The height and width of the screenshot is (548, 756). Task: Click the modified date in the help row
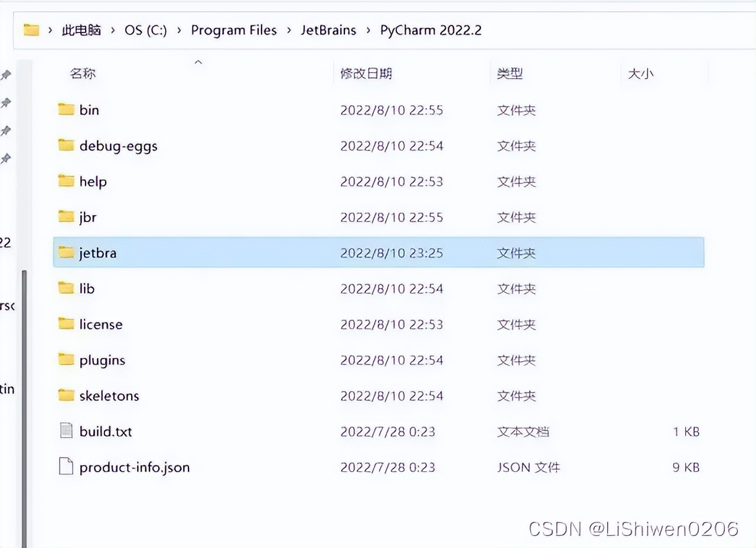click(392, 181)
